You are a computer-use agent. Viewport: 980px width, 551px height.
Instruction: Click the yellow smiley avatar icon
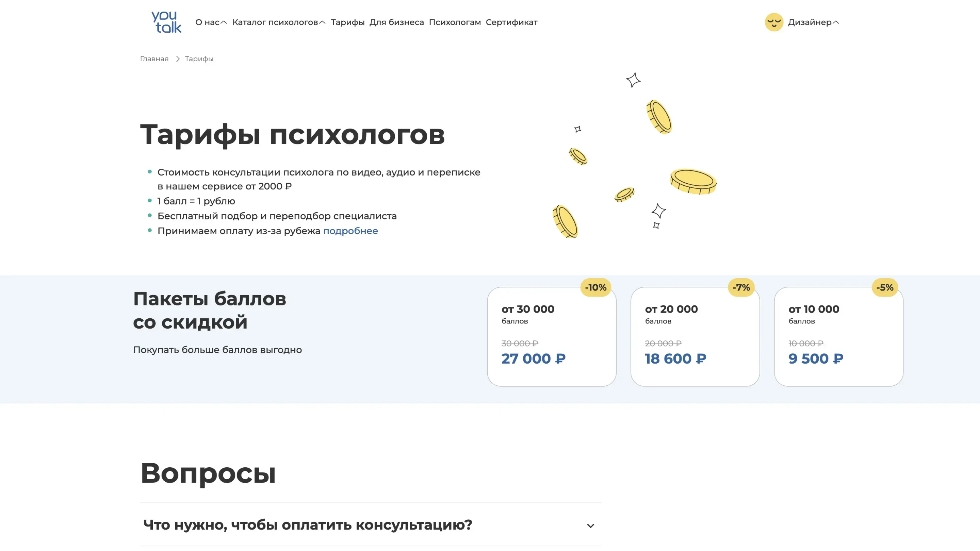pos(773,22)
